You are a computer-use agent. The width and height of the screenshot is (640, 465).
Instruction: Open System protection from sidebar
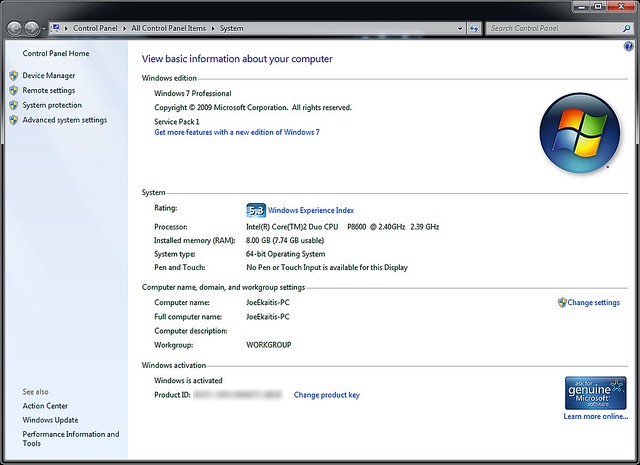pyautogui.click(x=52, y=105)
